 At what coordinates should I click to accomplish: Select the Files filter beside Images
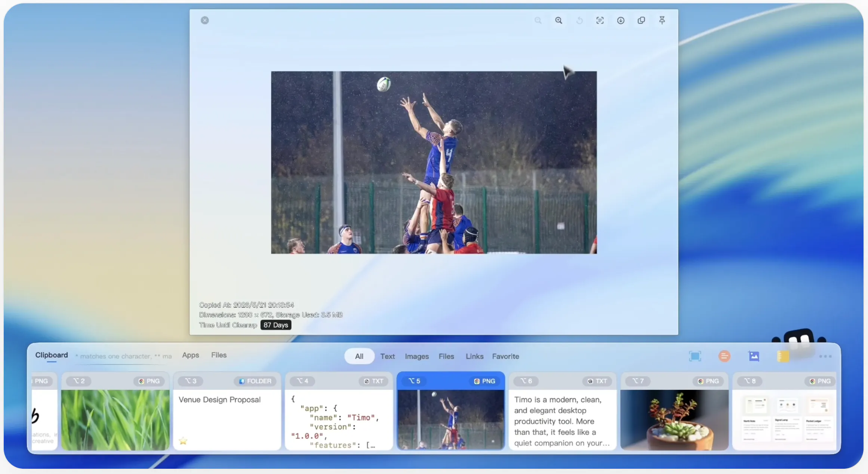pyautogui.click(x=446, y=356)
